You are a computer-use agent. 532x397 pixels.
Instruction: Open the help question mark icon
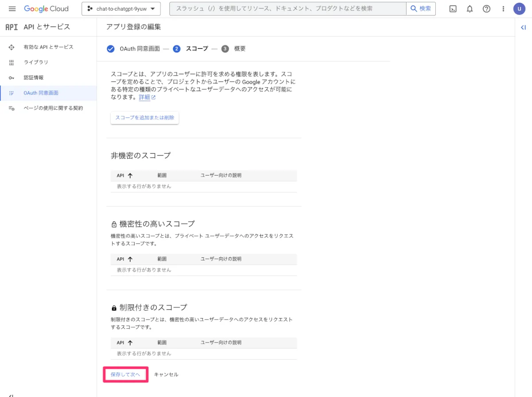coord(486,9)
